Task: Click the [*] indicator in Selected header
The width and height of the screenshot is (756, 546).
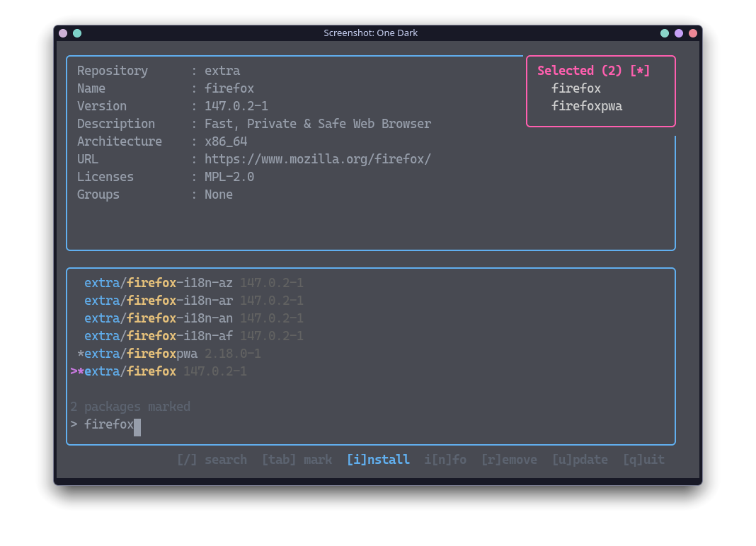Action: coord(641,70)
